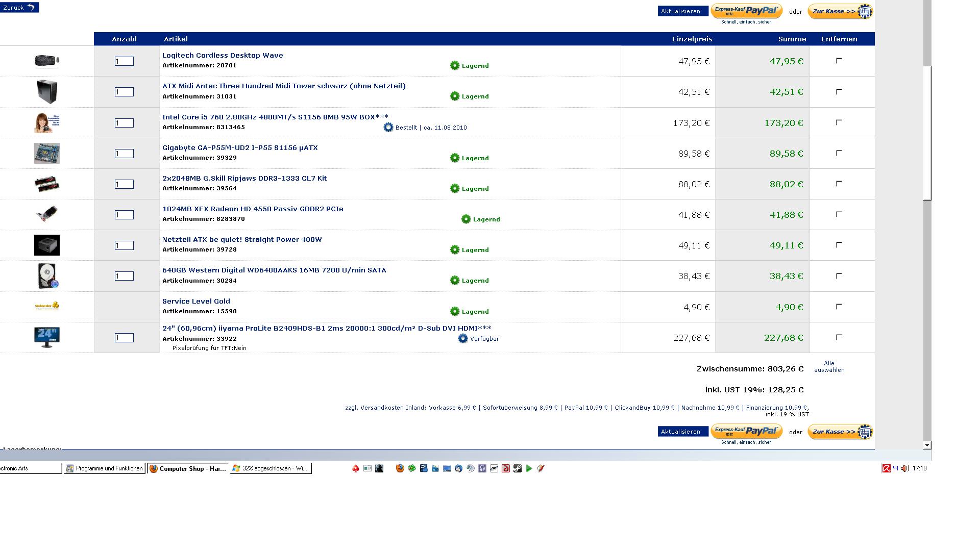Screen dimensions: 980x551
Task: Open the red swirl quick launch icon
Action: (x=506, y=468)
